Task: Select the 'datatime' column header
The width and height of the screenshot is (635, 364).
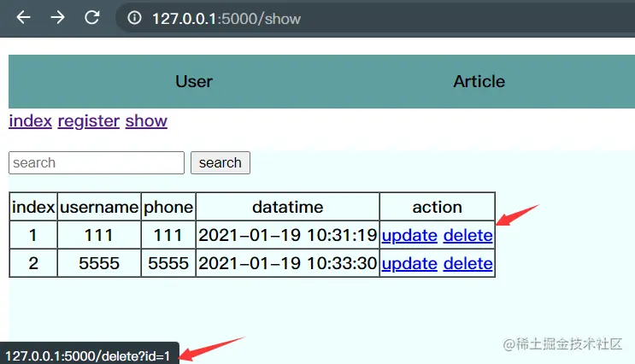Action: (x=287, y=207)
